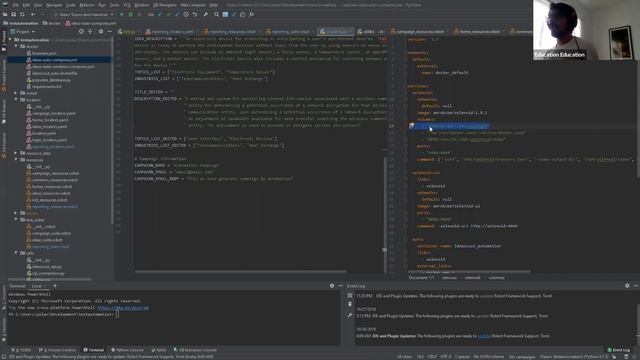The height and width of the screenshot is (360, 640).
Task: Open the Event Log button in status bar
Action: point(618,350)
